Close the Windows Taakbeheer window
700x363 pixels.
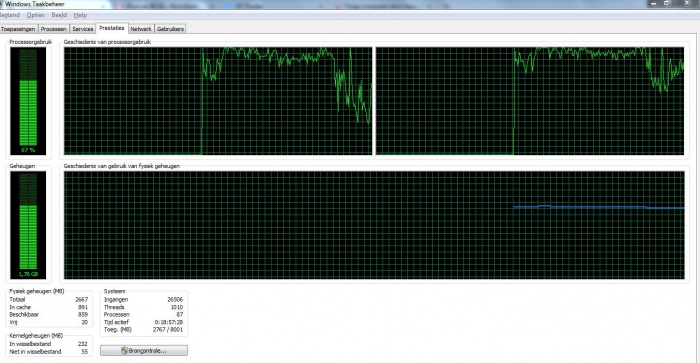tap(686, 3)
